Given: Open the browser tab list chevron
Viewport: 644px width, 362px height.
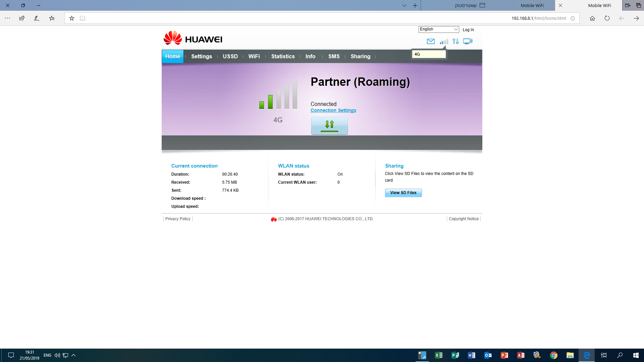Looking at the screenshot, I should pyautogui.click(x=404, y=5).
